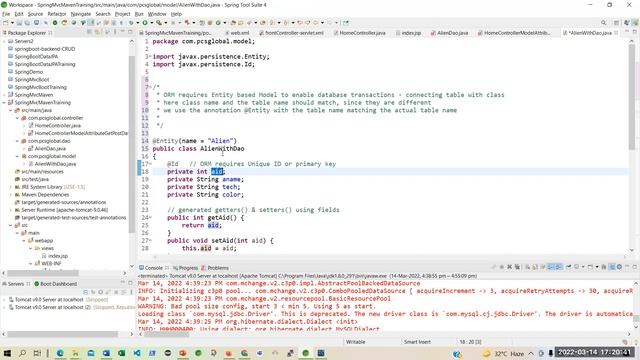Open the Source menu
Screen dimensions: 640x360
coord(35,14)
